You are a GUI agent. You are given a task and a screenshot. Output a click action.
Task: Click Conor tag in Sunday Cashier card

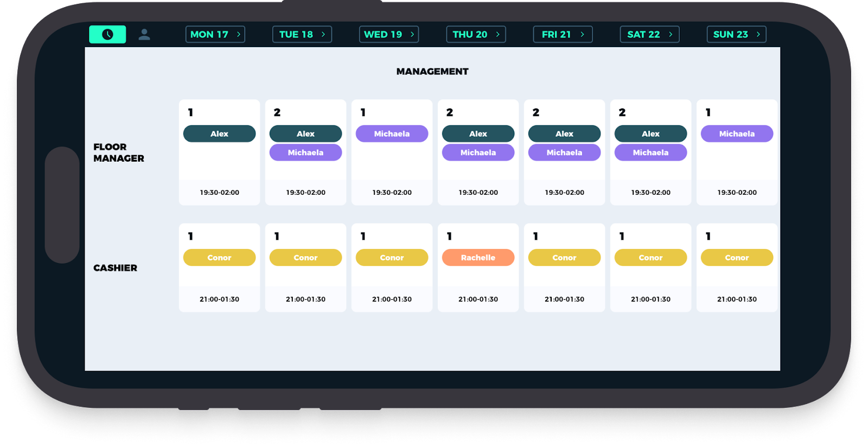[x=737, y=258]
